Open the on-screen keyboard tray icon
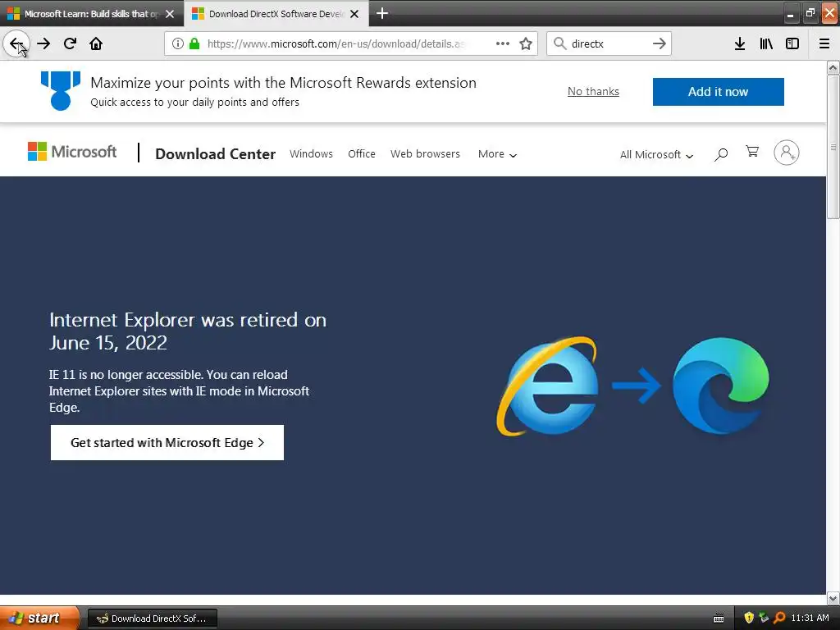The image size is (840, 630). click(719, 619)
